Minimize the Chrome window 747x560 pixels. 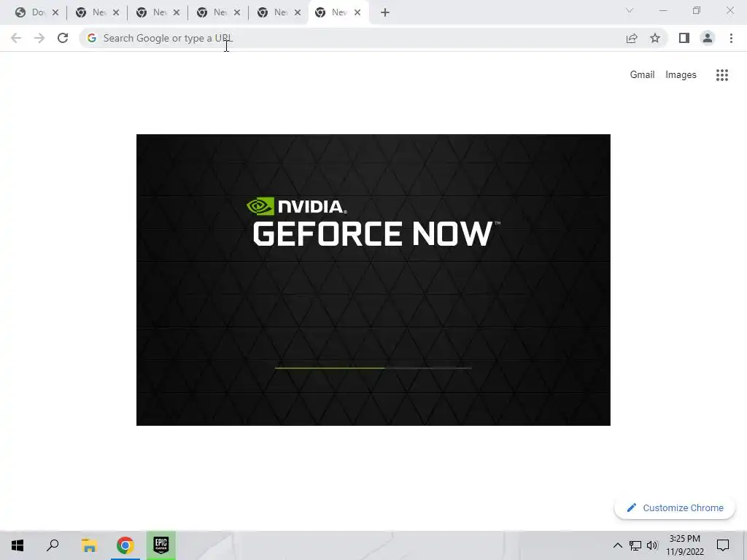[663, 10]
